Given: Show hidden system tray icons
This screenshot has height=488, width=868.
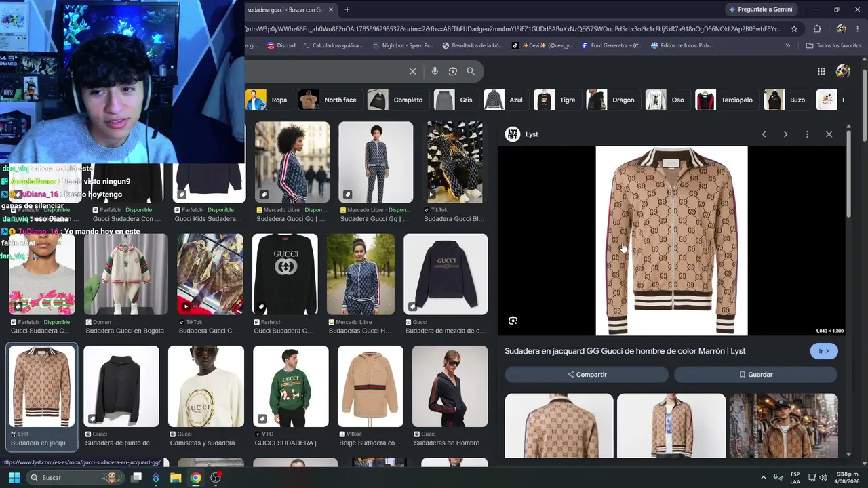Looking at the screenshot, I should (x=764, y=478).
